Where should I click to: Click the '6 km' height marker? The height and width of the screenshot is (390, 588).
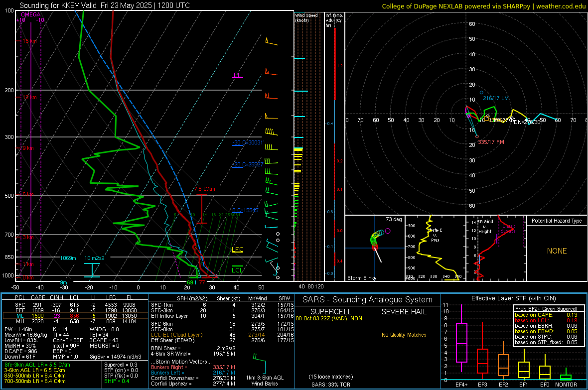[x=28, y=194]
